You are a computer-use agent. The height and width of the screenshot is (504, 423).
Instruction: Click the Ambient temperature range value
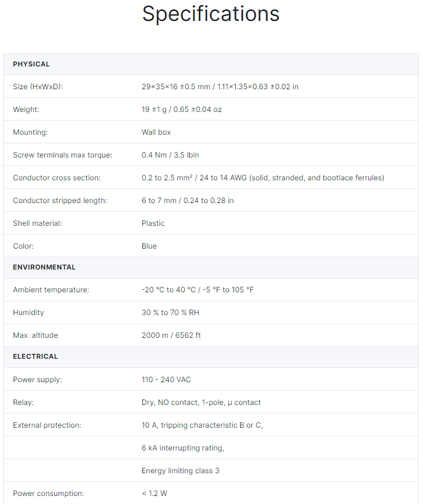198,290
